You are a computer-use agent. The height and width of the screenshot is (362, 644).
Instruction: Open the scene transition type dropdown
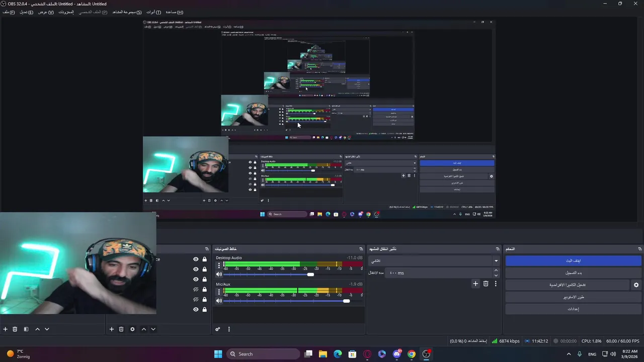434,261
